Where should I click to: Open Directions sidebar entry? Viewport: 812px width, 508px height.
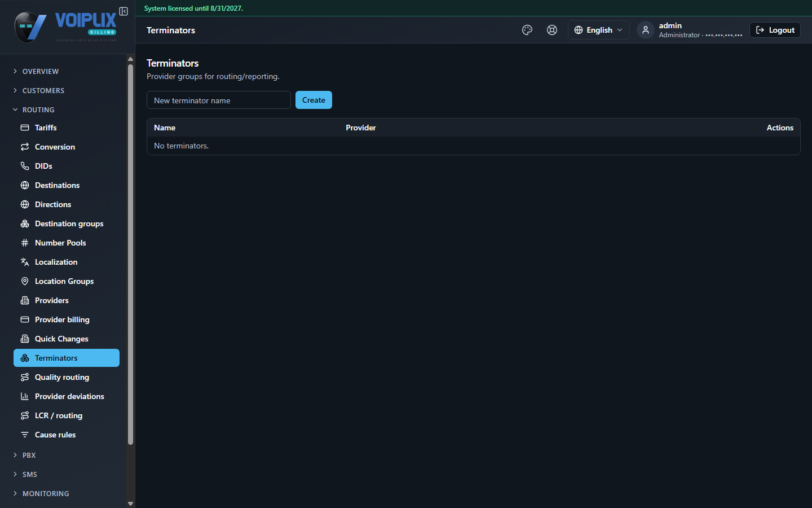coord(67,204)
